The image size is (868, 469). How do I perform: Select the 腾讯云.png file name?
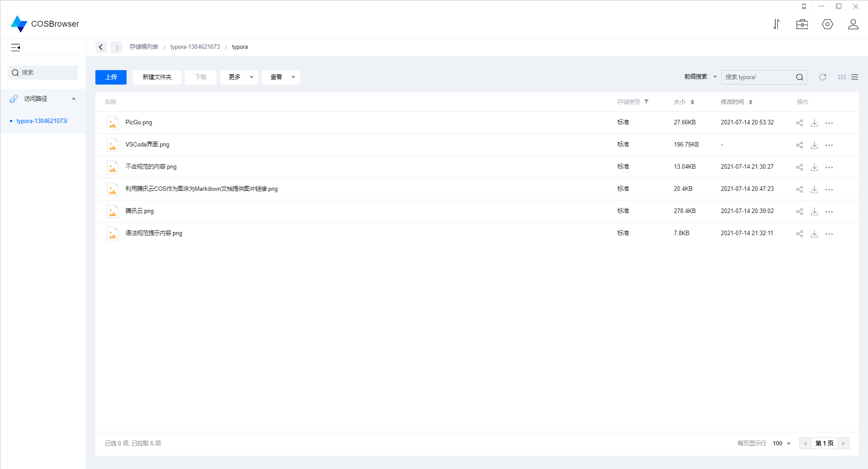(x=140, y=211)
